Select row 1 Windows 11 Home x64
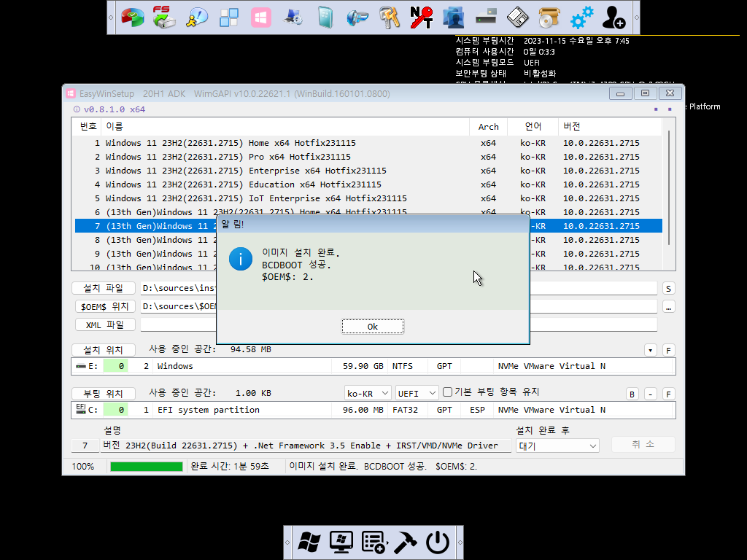Screen dimensions: 747x560 368,143
